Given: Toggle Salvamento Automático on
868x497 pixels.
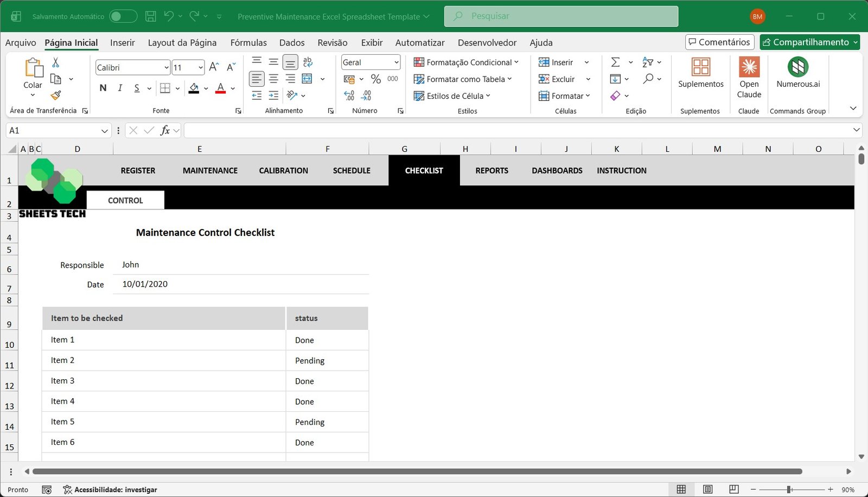Looking at the screenshot, I should [123, 16].
